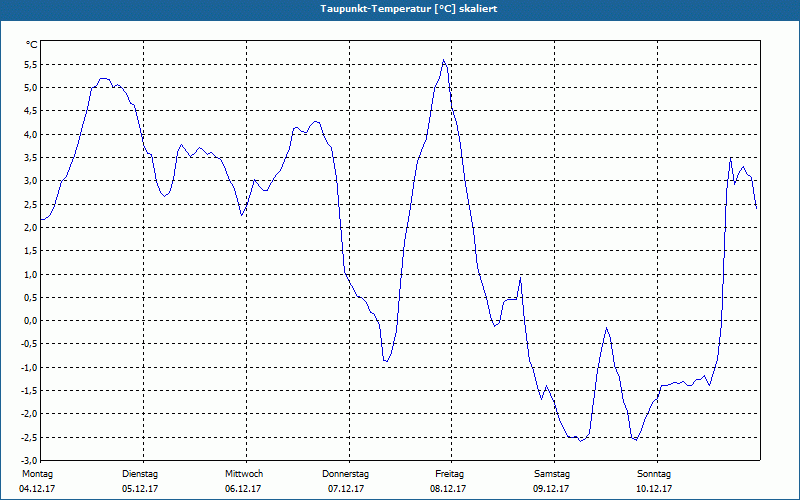
Task: Click the "-1,5" y-axis value
Action: pyautogui.click(x=29, y=391)
